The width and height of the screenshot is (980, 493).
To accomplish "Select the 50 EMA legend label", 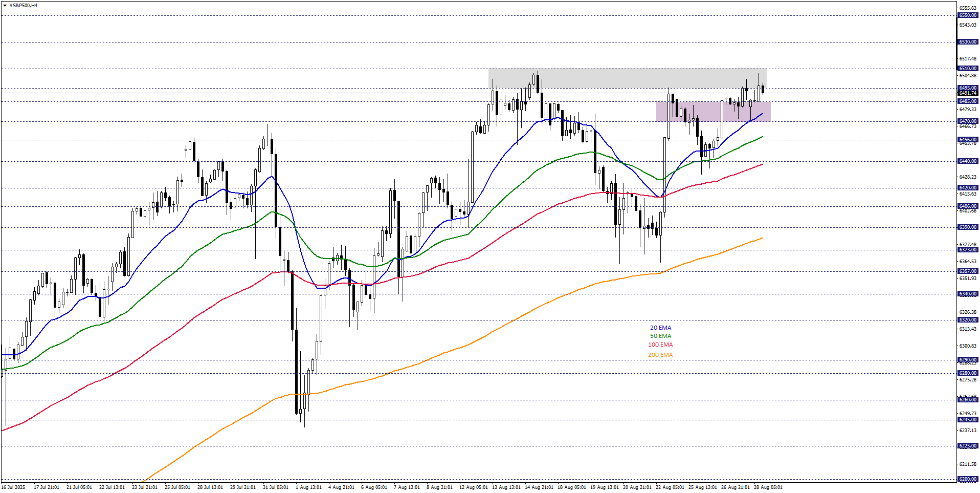I will pyautogui.click(x=660, y=336).
